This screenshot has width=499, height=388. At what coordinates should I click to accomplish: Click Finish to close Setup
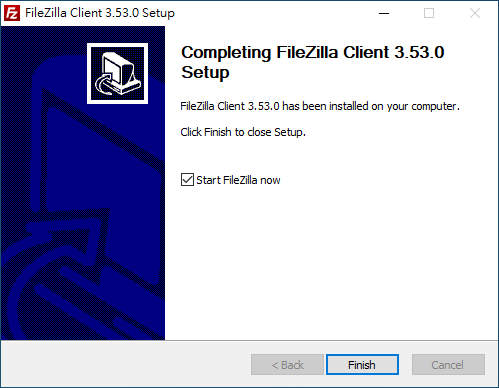point(362,364)
